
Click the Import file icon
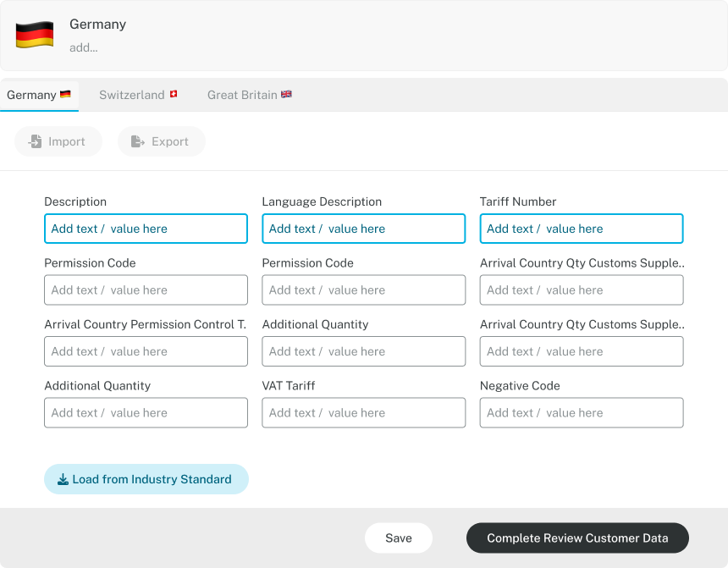35,141
